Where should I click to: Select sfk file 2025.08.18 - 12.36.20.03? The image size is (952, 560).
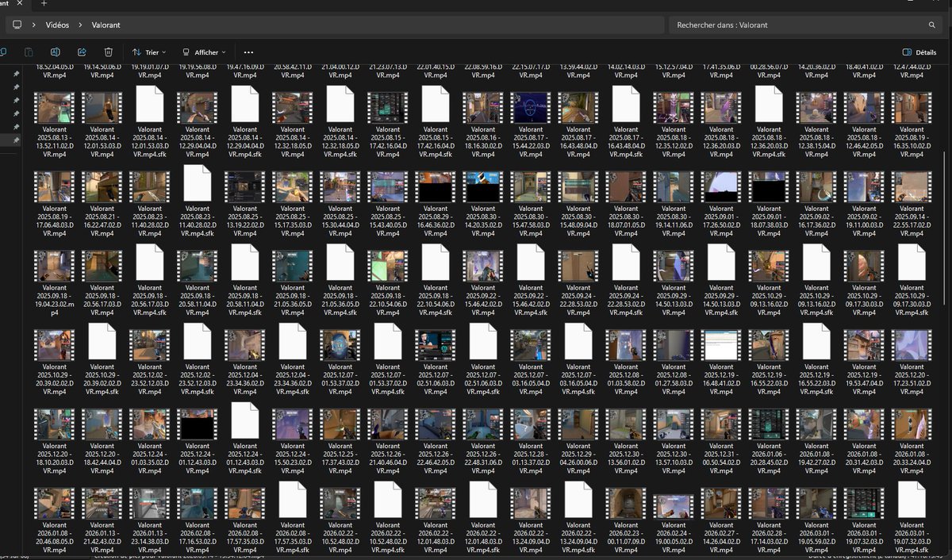pos(768,103)
